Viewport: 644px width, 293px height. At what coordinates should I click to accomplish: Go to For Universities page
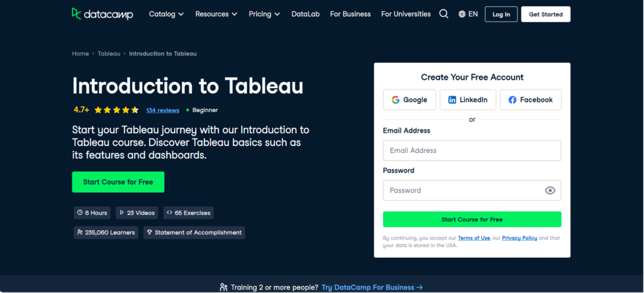click(x=406, y=14)
